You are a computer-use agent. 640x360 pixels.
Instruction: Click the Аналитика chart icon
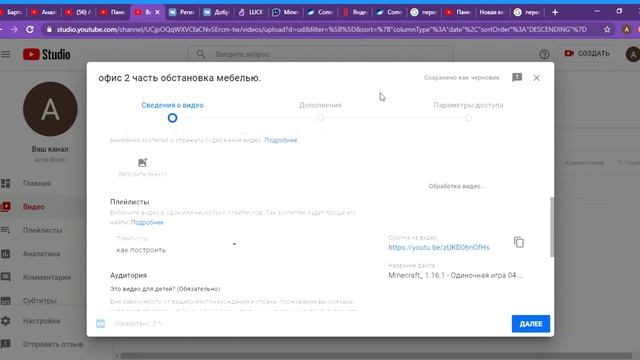click(x=6, y=254)
